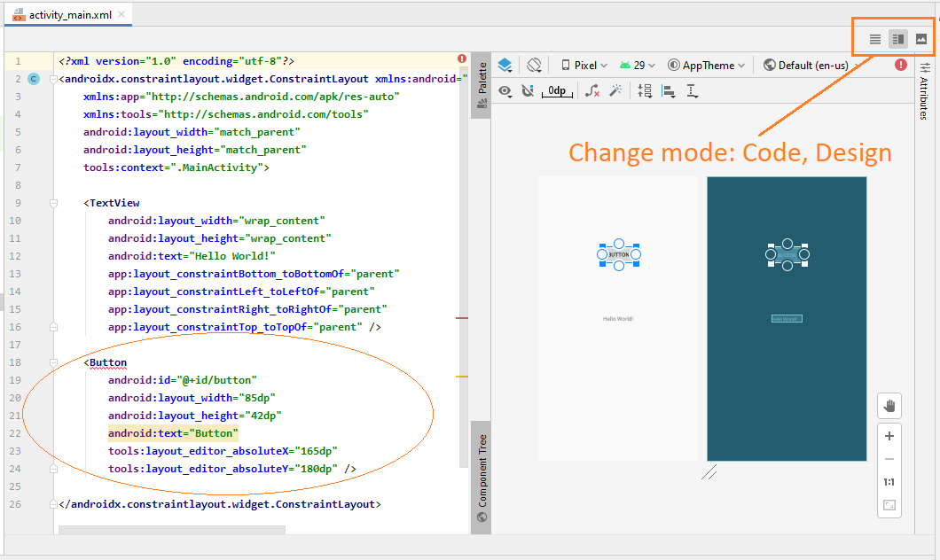Click the xml version declaration on line 1

(x=176, y=61)
